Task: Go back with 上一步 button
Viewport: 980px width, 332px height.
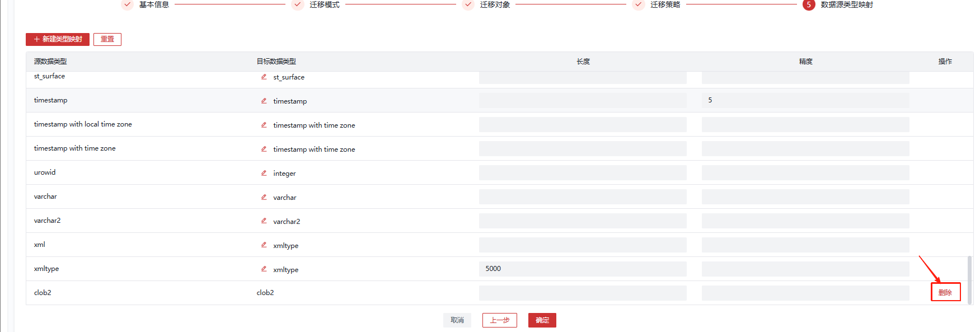Action: pos(499,320)
